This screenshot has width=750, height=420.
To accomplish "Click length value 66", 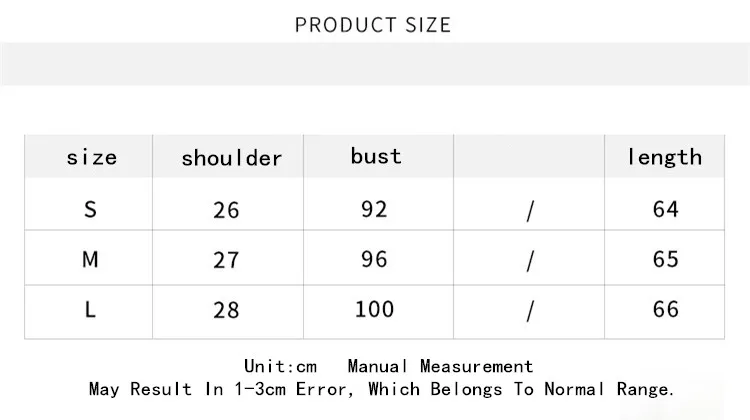I will click(x=666, y=309).
